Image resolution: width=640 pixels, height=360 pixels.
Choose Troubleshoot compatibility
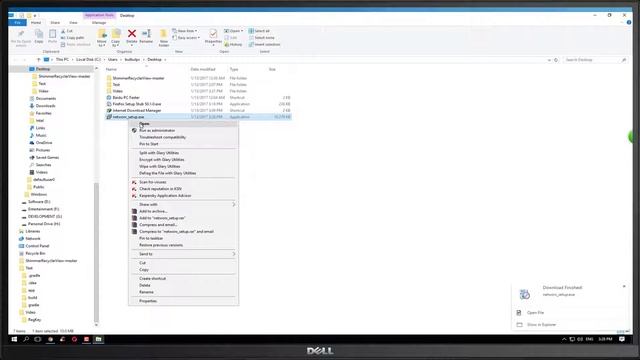(183, 137)
